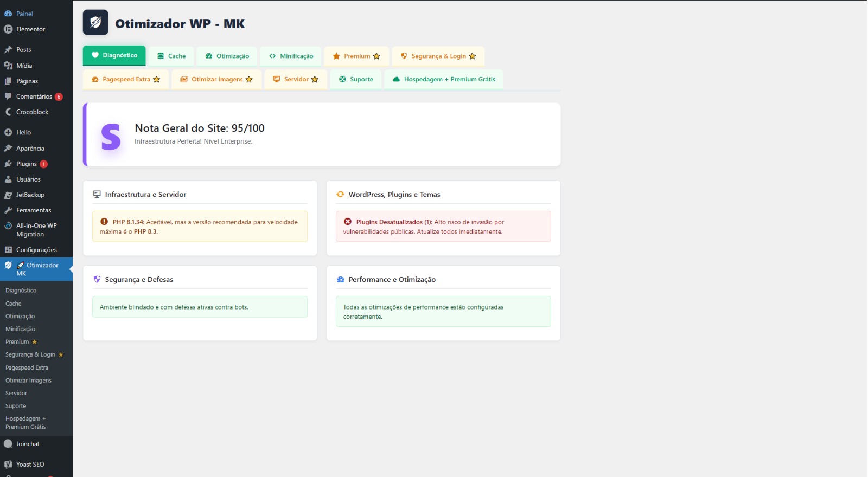Open the Segurança & Login tab

[438, 56]
